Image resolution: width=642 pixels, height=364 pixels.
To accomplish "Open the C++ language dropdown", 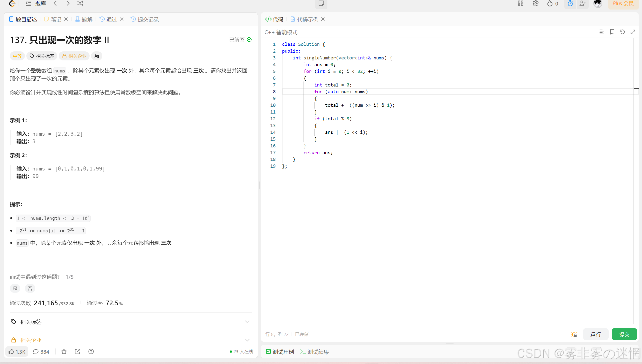I will (x=269, y=32).
